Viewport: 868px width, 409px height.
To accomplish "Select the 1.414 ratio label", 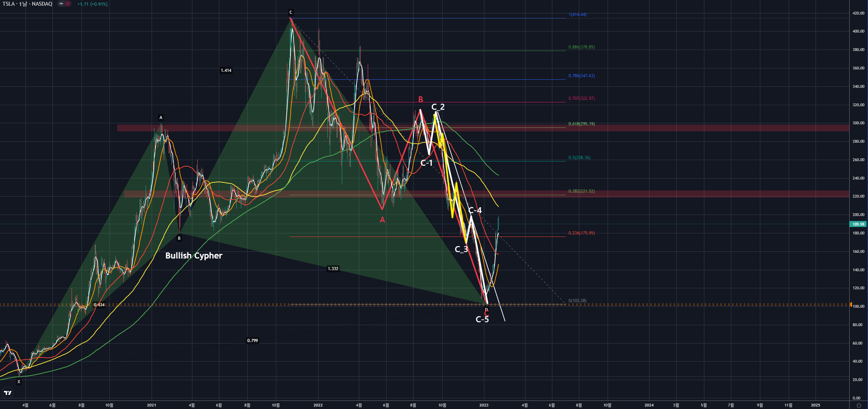I will point(226,70).
